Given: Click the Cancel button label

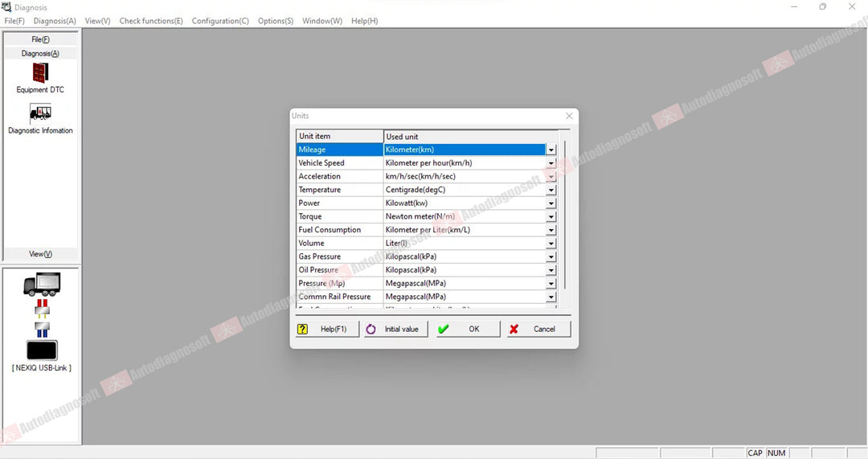Looking at the screenshot, I should pyautogui.click(x=544, y=329).
